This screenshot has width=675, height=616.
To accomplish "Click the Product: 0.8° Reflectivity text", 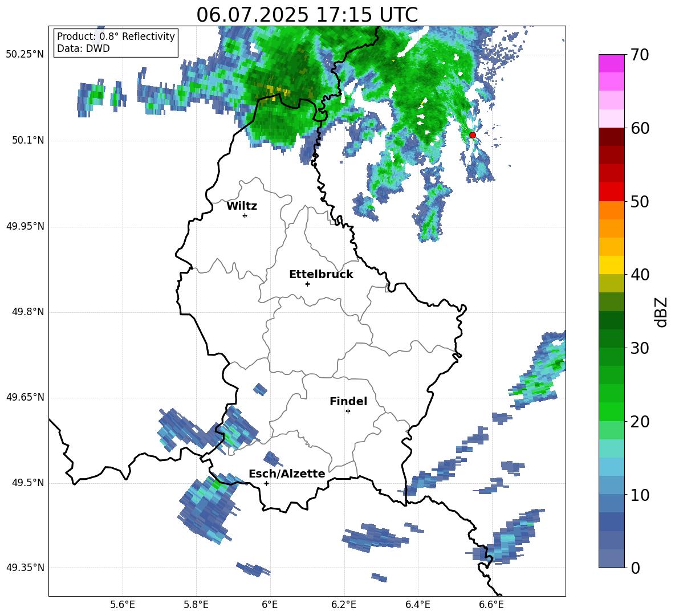I will (x=116, y=36).
